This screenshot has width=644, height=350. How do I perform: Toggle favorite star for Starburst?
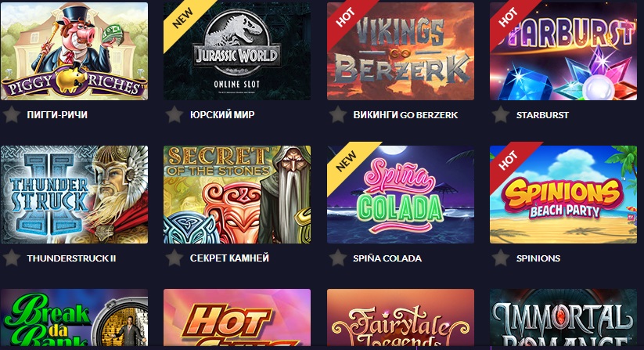501,114
